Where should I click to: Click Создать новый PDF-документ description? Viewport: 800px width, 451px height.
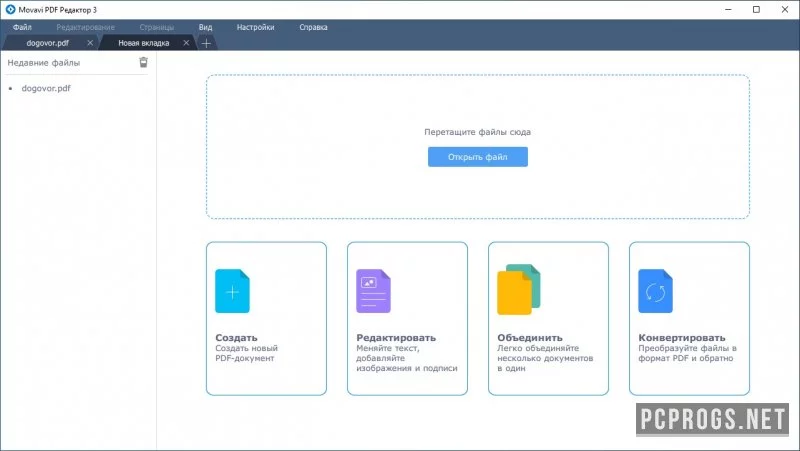tap(246, 353)
